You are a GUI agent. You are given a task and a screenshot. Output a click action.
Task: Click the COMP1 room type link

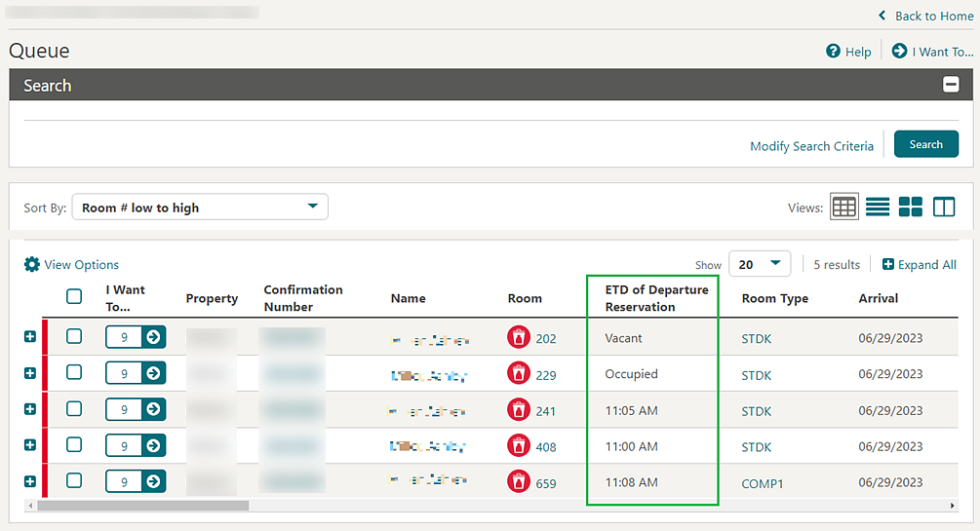762,483
